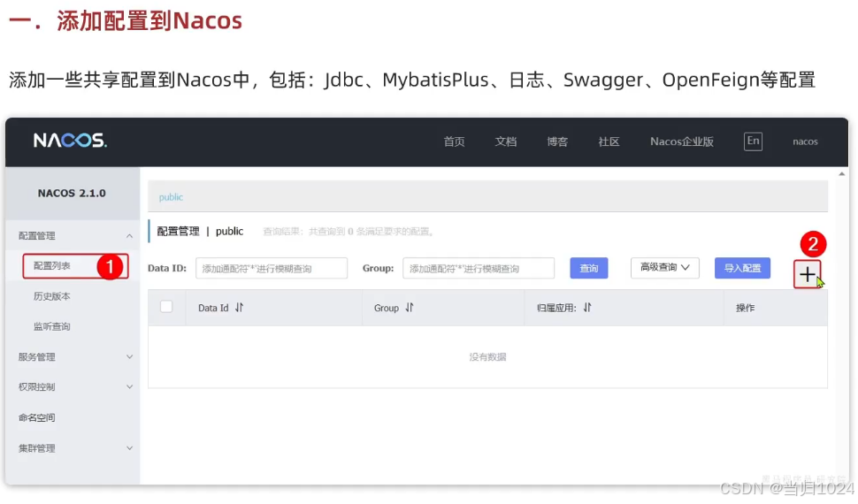Open the Nacos企业版 link

(682, 141)
